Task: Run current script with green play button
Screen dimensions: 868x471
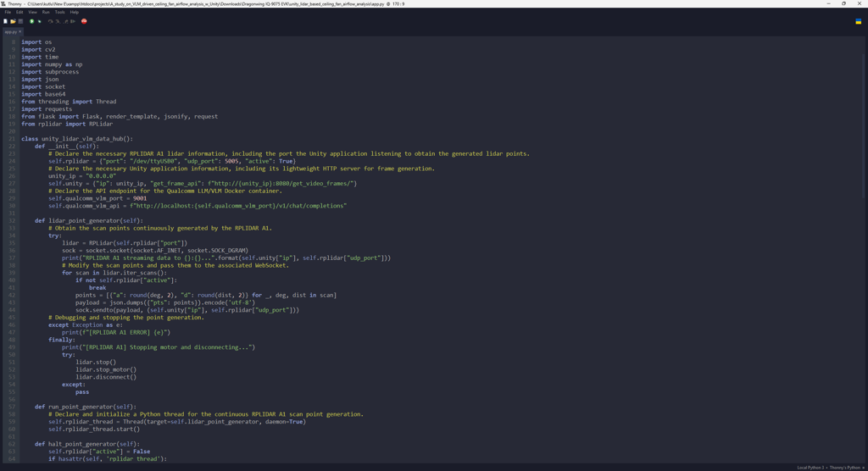Action: tap(32, 21)
